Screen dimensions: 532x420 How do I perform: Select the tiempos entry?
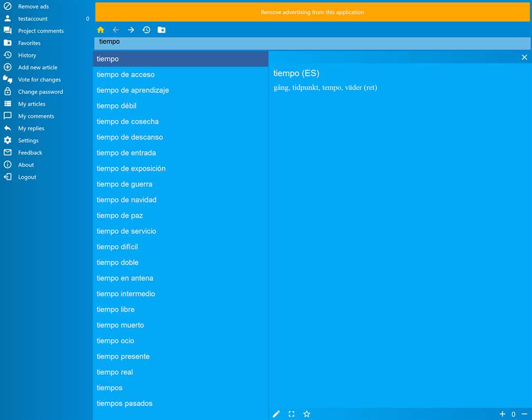(181, 387)
